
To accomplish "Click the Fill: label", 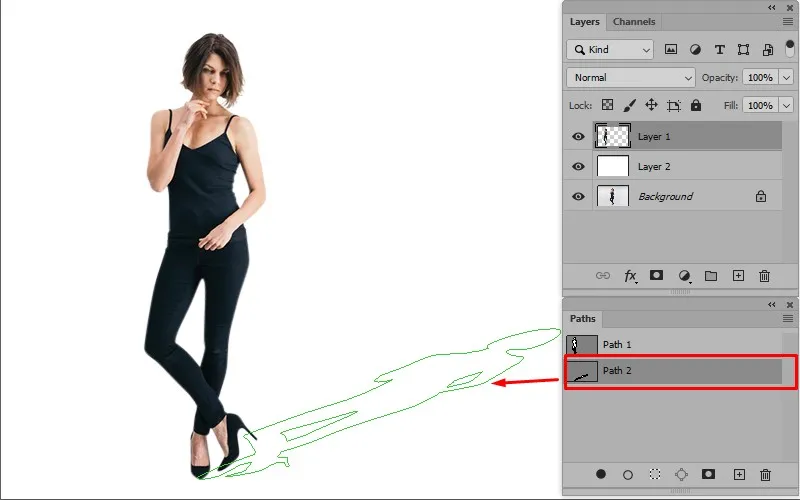I will click(731, 106).
